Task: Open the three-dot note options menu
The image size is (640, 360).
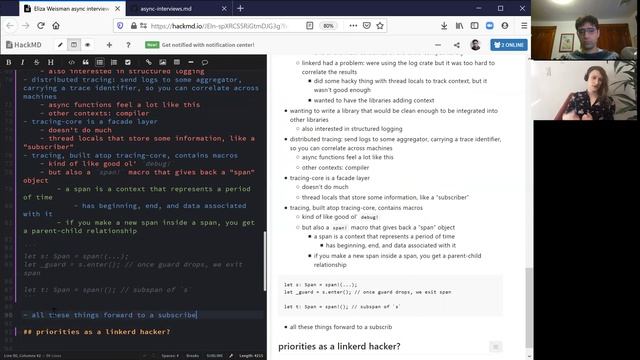Action: (438, 45)
